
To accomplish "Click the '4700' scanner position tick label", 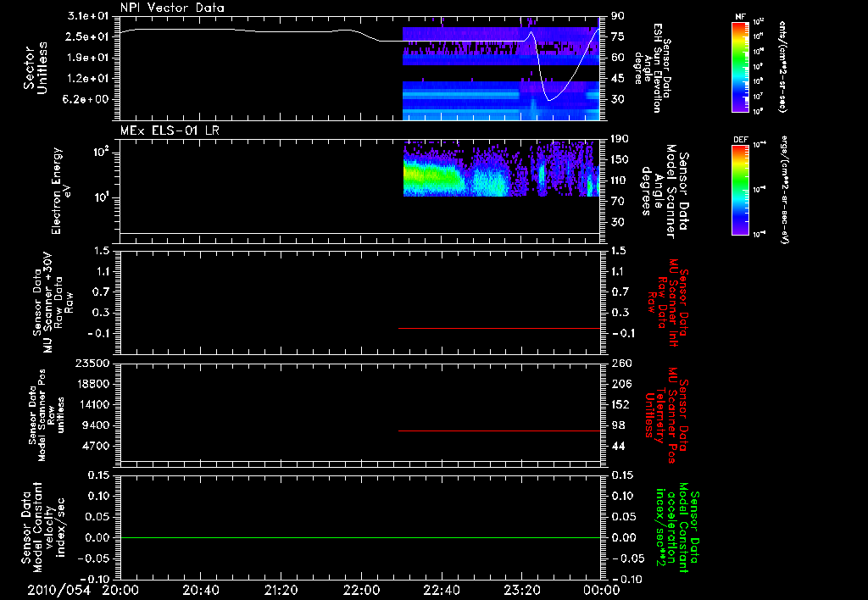I will tap(95, 446).
